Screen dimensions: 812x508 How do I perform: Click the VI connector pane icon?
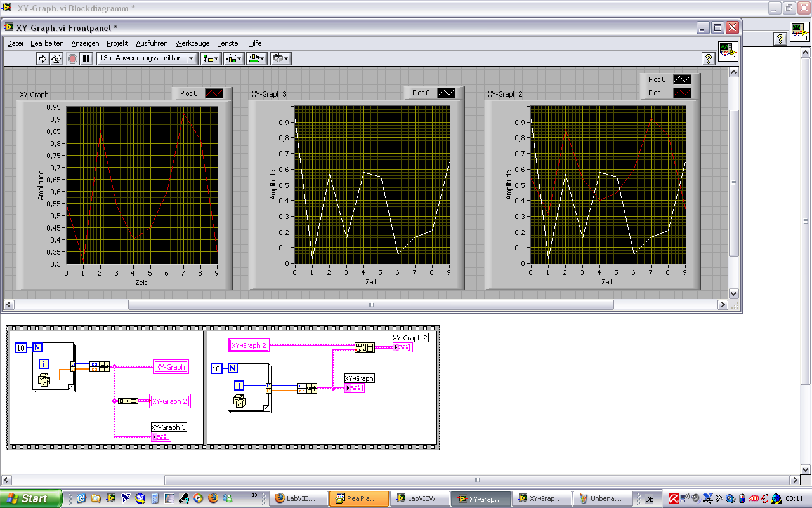click(x=728, y=51)
